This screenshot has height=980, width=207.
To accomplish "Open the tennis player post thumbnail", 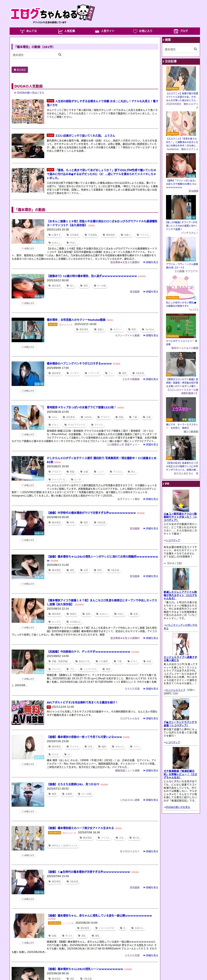I will 28,468.
